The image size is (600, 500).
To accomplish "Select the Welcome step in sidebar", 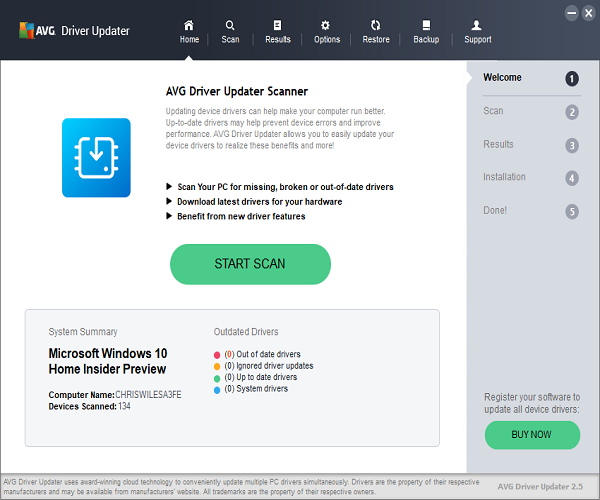I will pos(502,77).
